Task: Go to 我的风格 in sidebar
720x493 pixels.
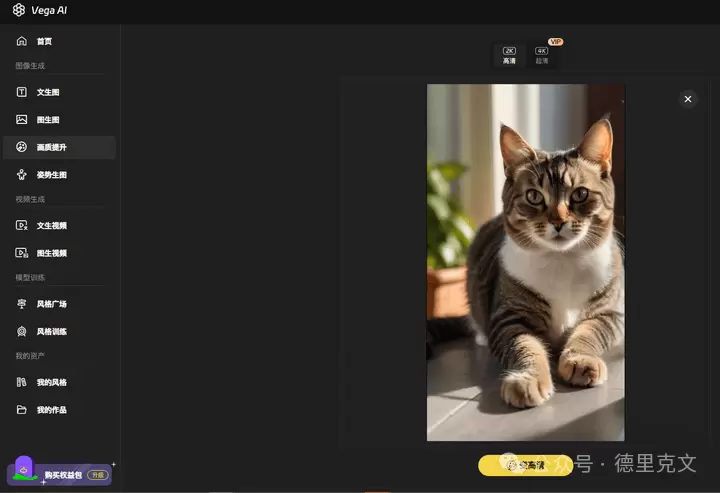Action: point(51,382)
